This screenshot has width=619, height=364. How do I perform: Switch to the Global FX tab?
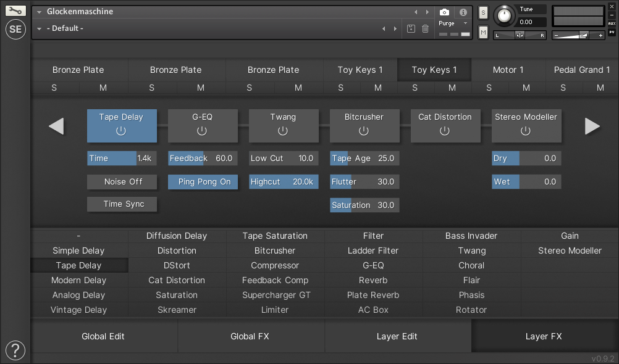click(250, 336)
